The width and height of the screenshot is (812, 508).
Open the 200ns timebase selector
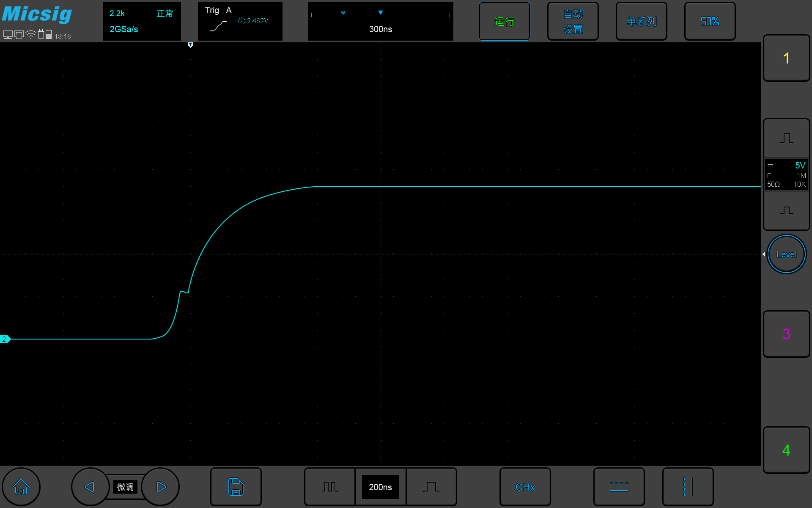381,487
